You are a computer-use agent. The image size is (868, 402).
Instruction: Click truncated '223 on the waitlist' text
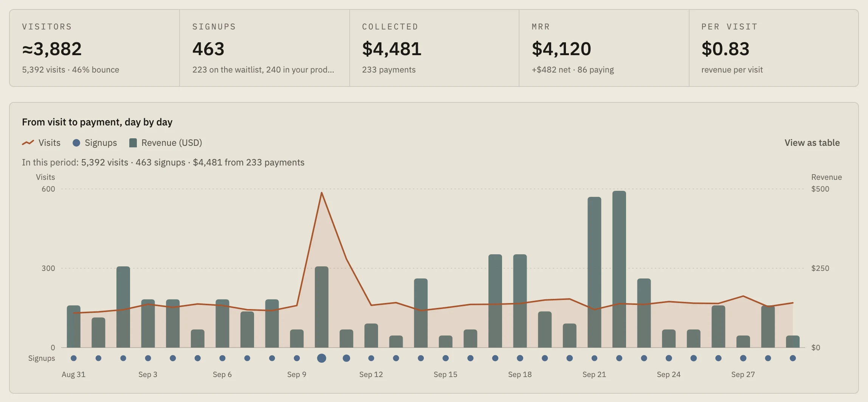pyautogui.click(x=263, y=70)
